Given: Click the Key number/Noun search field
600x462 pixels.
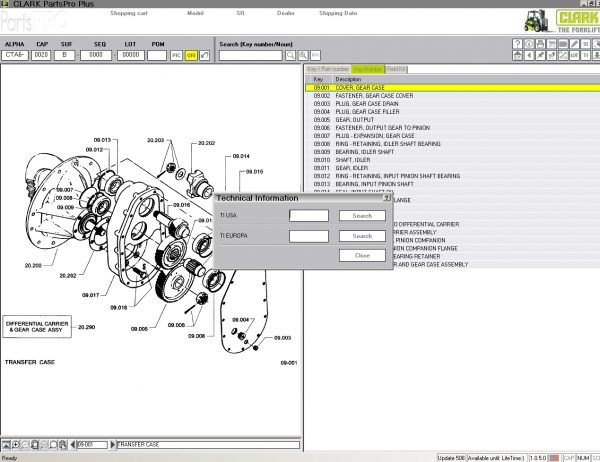Looking at the screenshot, I should 251,56.
